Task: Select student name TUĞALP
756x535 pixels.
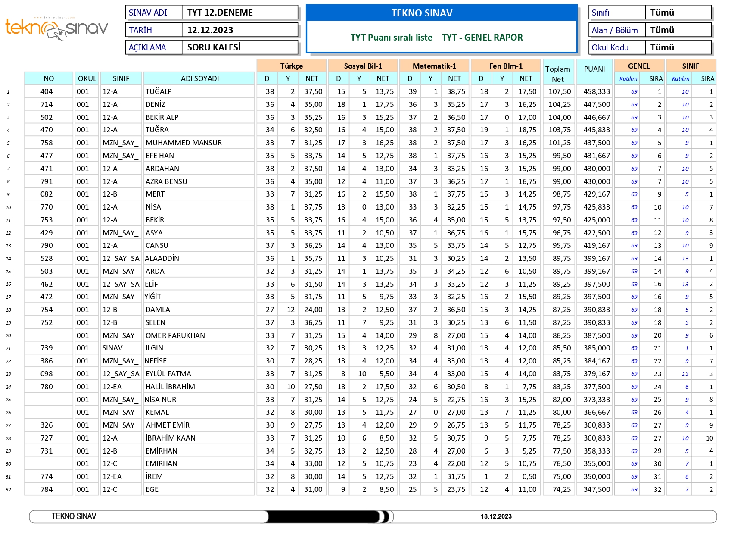Action: [x=159, y=91]
